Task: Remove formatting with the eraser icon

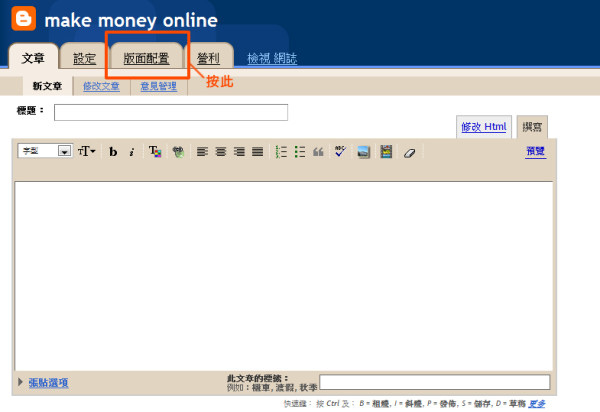Action: click(409, 153)
